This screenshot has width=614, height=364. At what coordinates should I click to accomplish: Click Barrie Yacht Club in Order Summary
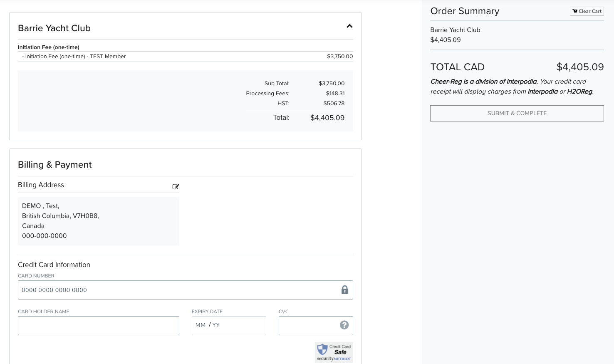point(455,30)
